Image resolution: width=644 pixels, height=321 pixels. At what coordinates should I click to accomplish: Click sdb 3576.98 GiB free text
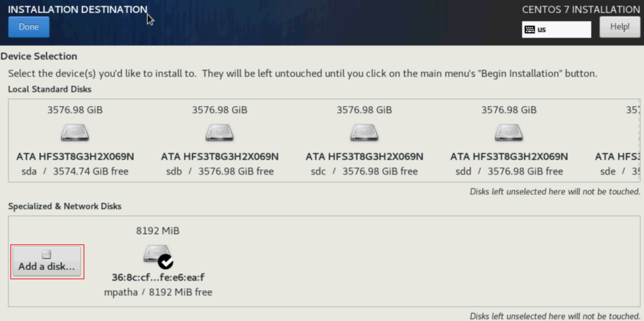click(x=219, y=171)
